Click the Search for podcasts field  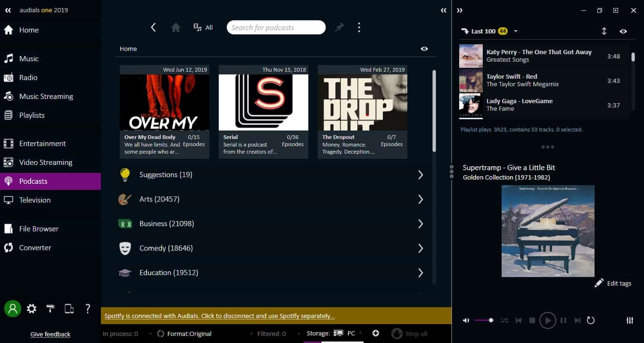click(276, 27)
